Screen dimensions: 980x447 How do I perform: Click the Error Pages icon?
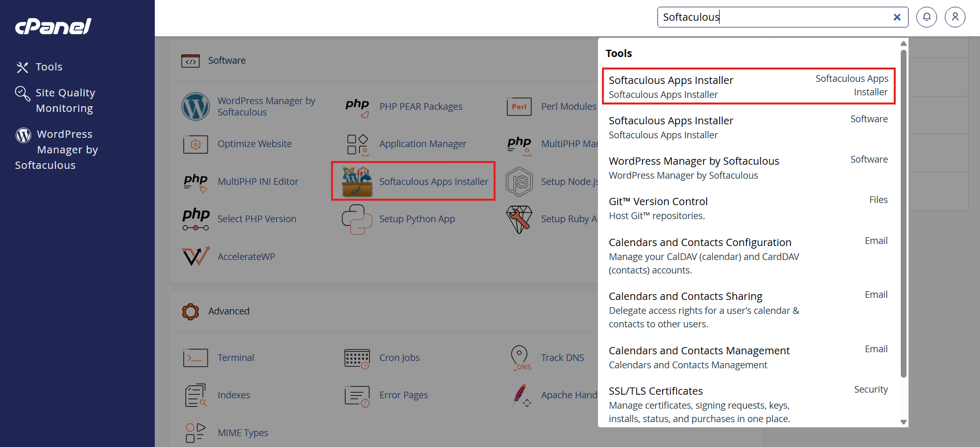click(357, 396)
